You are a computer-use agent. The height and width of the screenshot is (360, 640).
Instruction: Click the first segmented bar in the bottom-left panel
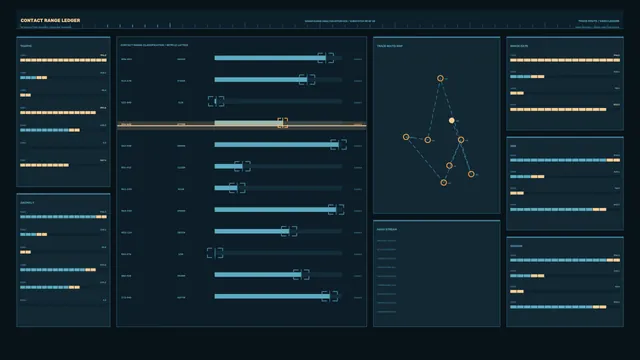click(63, 217)
